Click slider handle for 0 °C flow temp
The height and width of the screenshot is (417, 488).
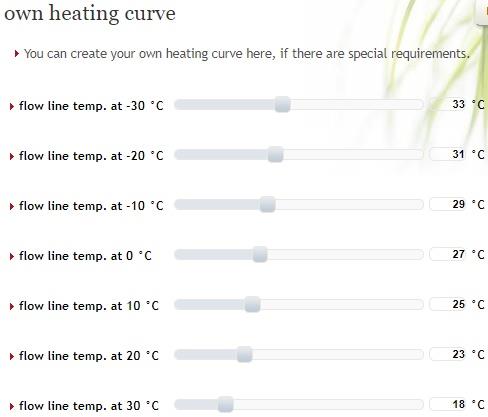click(260, 255)
